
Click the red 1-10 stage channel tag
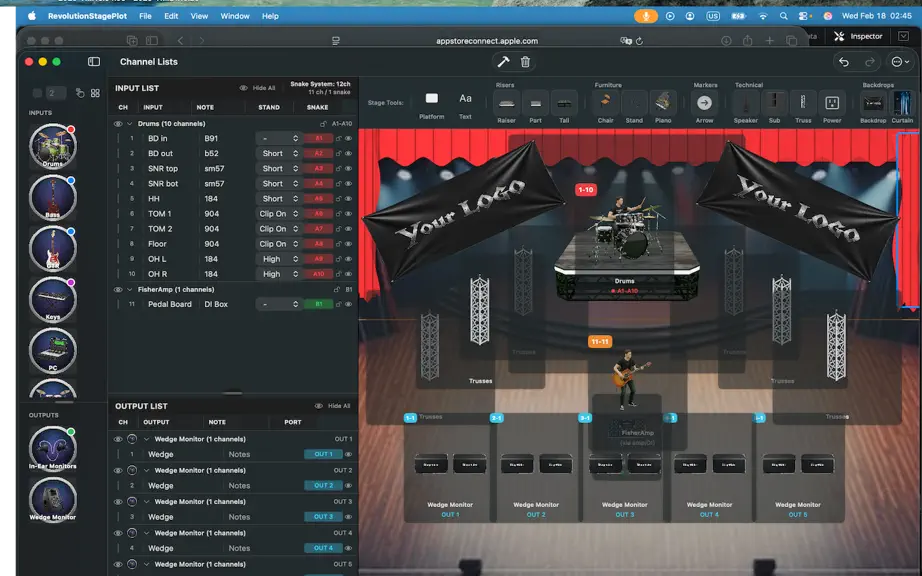[586, 190]
